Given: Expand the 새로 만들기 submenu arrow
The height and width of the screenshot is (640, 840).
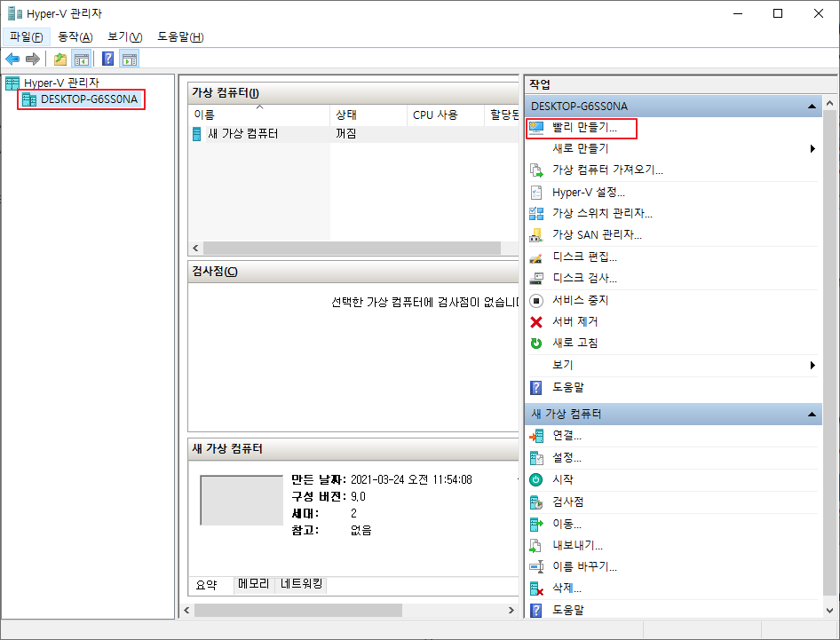Looking at the screenshot, I should (812, 149).
